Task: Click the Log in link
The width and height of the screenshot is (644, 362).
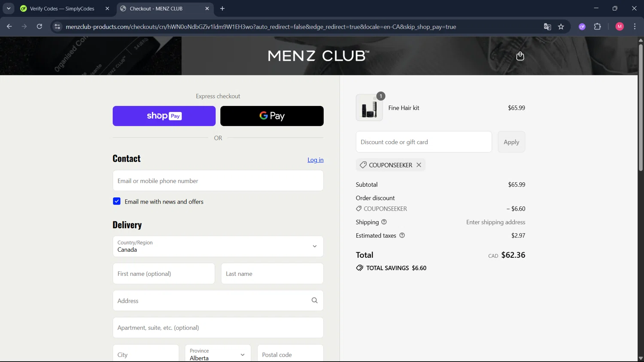Action: point(316,160)
